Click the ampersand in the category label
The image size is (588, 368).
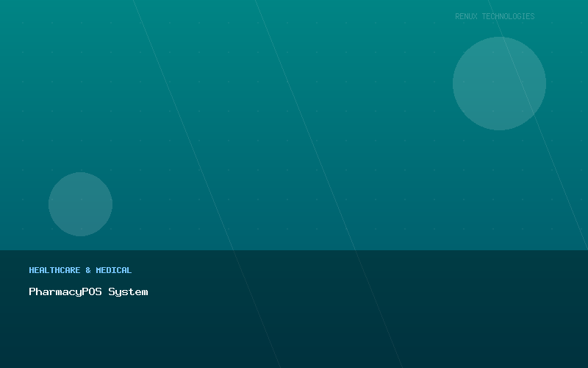[88, 270]
